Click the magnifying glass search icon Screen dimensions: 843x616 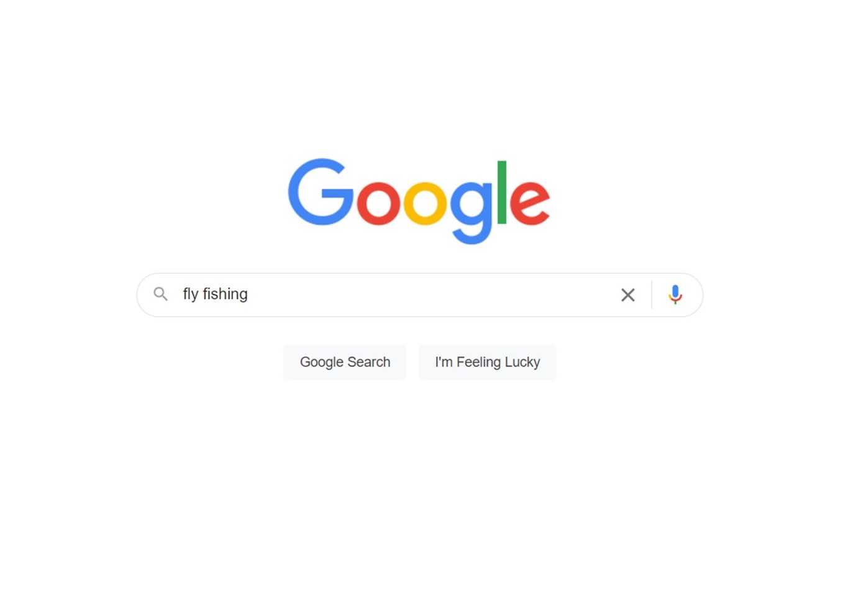pyautogui.click(x=161, y=294)
